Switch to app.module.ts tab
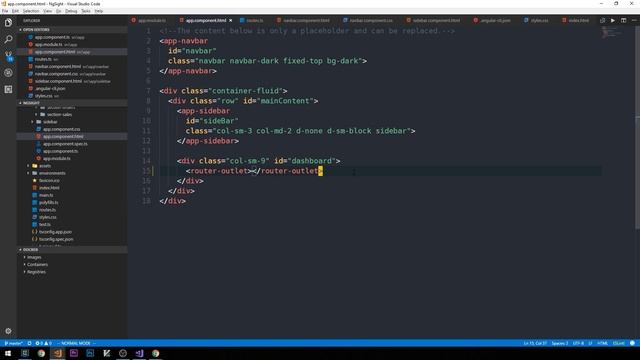This screenshot has height=360, width=640. [149, 20]
